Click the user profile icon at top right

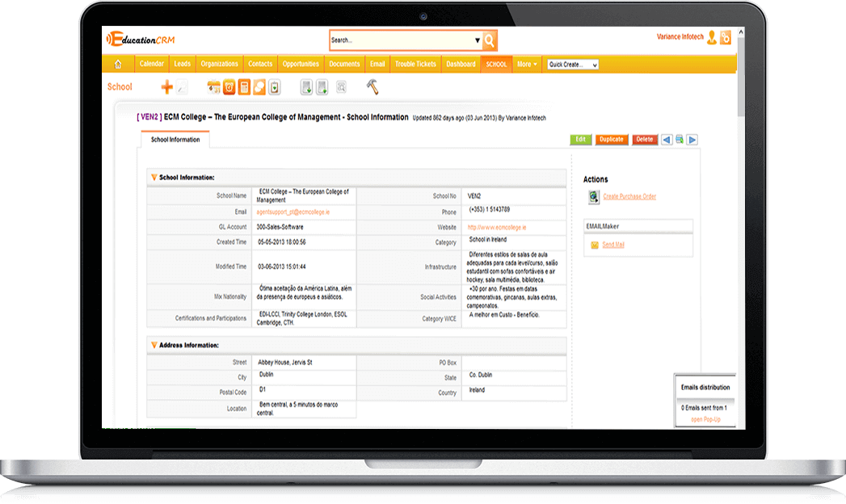point(711,37)
